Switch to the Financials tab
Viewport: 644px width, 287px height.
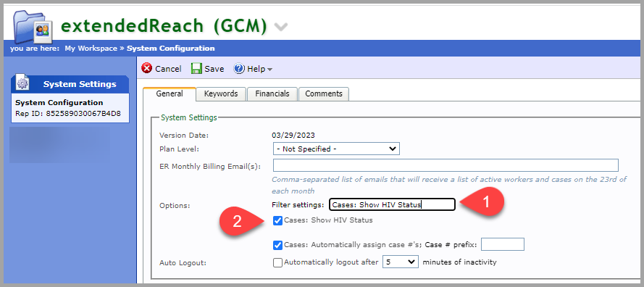272,93
